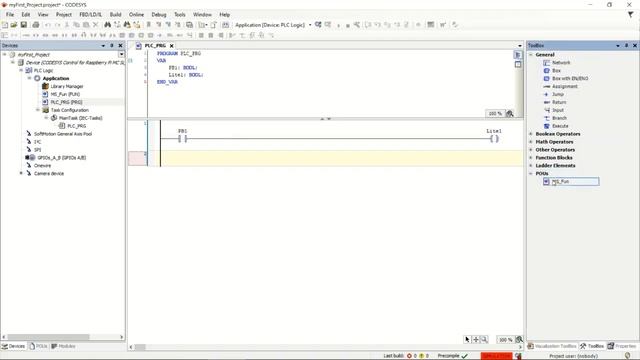
Task: Switch to the Devices bottom tab
Action: pos(13,346)
